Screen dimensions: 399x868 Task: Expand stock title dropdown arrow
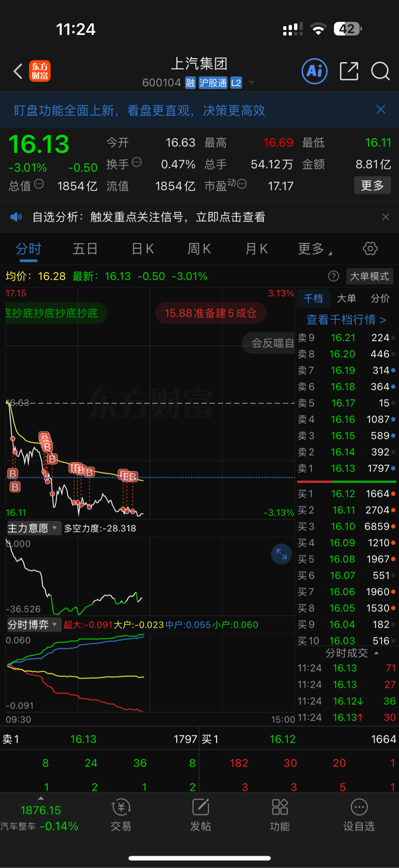pyautogui.click(x=251, y=83)
